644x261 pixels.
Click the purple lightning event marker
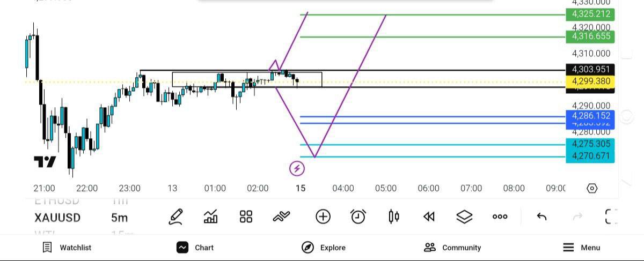pos(297,169)
